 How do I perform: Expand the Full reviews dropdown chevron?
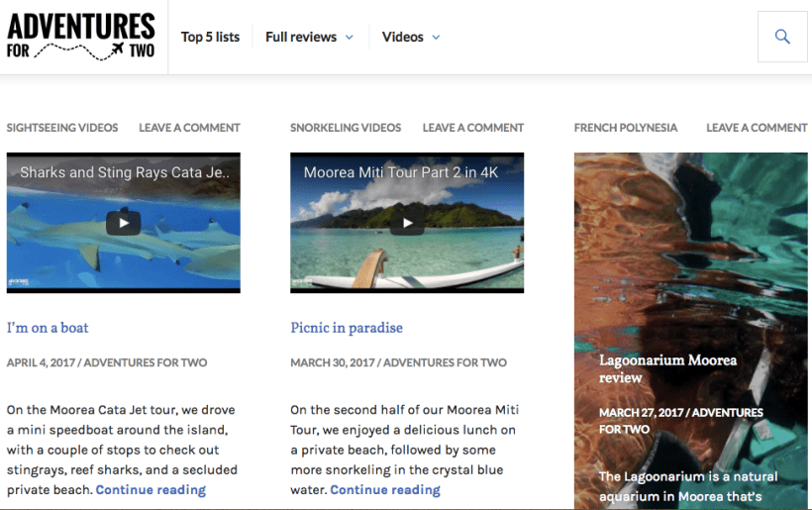(x=349, y=38)
